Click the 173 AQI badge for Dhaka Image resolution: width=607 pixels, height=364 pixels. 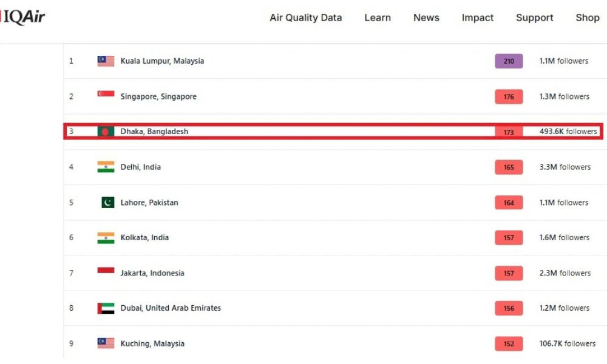[509, 132]
